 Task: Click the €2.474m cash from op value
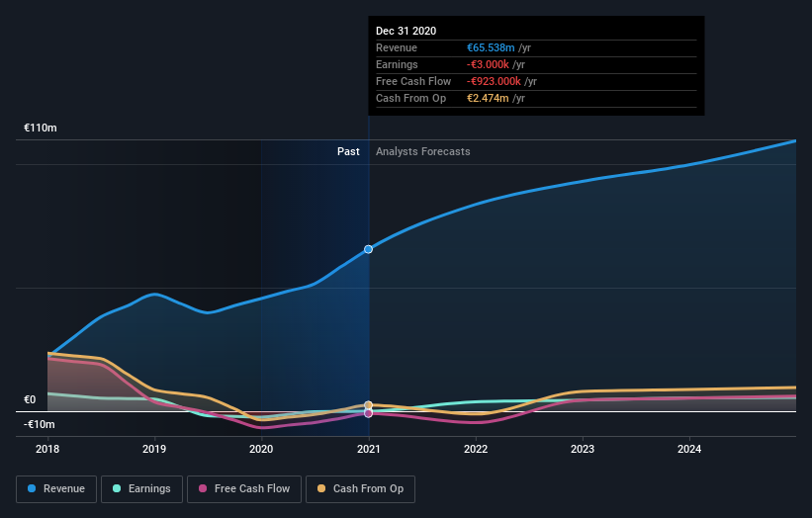tap(488, 98)
